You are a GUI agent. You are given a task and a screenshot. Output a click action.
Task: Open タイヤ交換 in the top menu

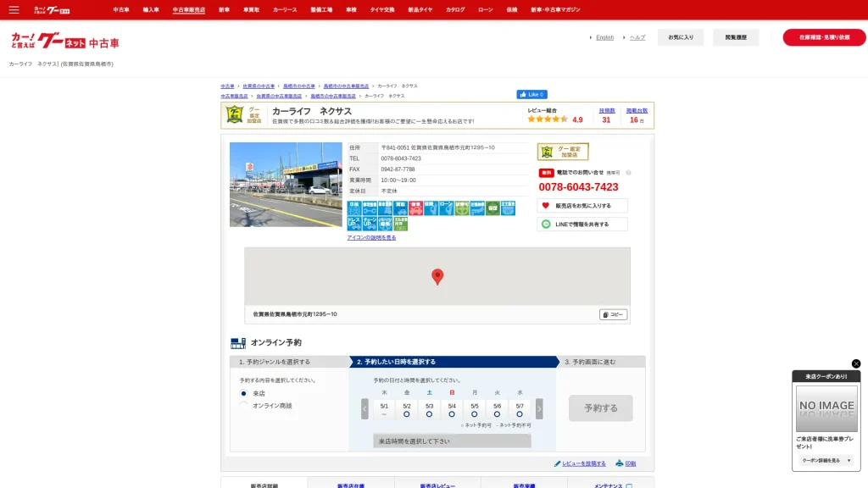click(x=382, y=10)
